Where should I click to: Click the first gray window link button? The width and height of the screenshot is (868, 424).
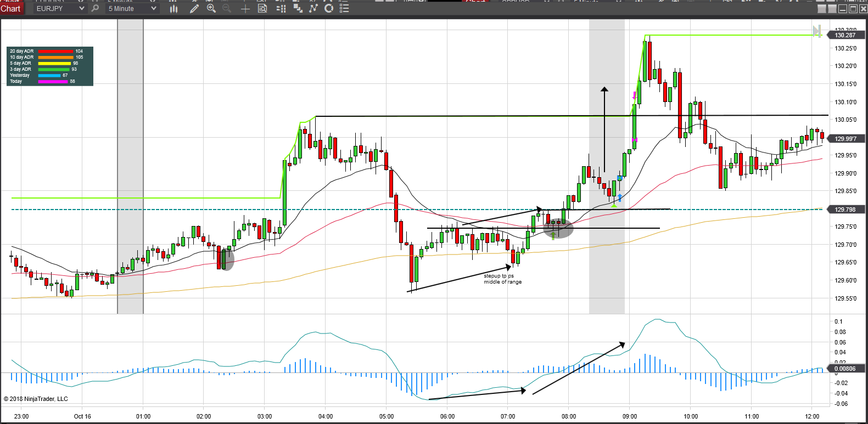coord(822,9)
